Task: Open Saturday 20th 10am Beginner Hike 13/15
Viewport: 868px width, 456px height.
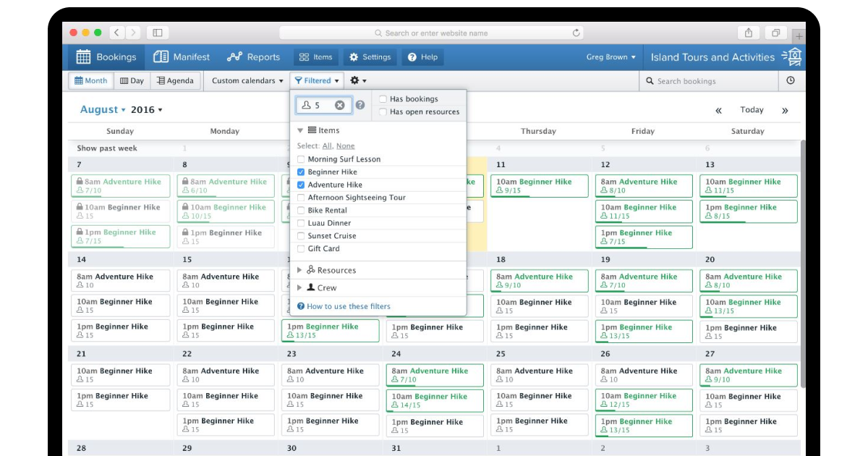Action: (x=749, y=306)
